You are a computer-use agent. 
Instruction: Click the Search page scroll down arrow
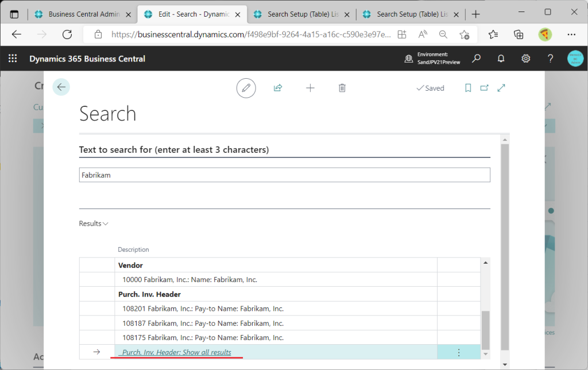(505, 364)
